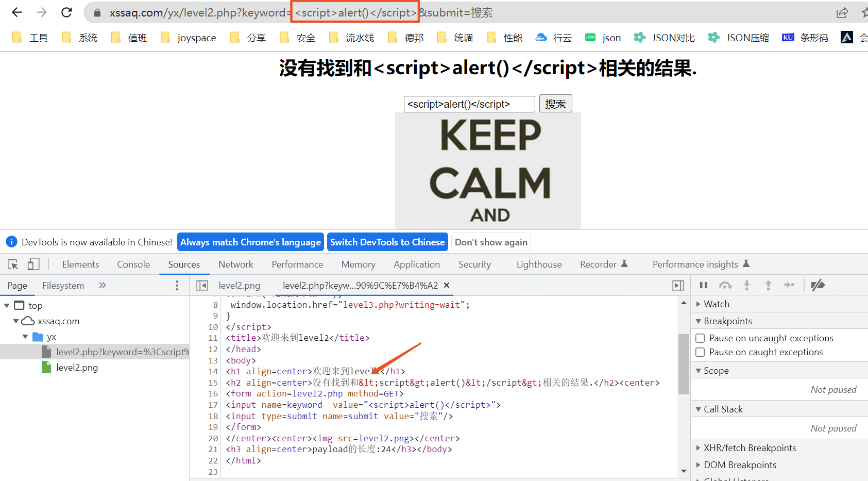The width and height of the screenshot is (868, 481).
Task: Open the Lighthouse tab
Action: tap(539, 264)
